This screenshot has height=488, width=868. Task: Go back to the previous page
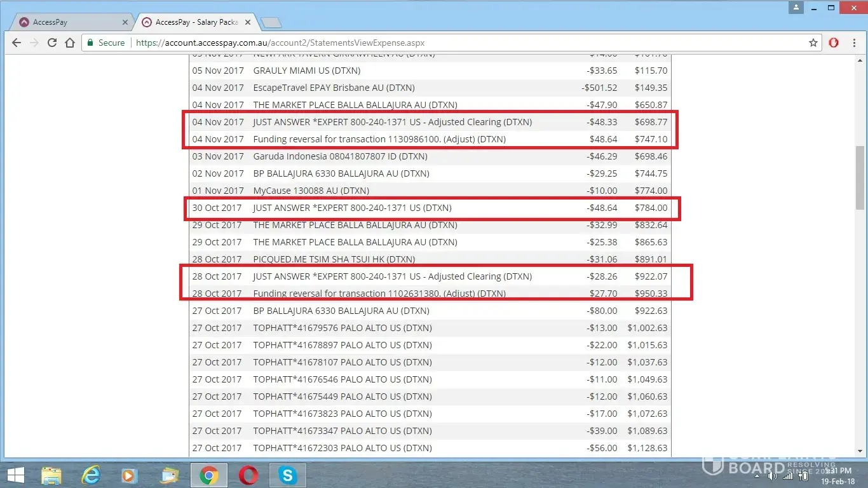click(17, 43)
